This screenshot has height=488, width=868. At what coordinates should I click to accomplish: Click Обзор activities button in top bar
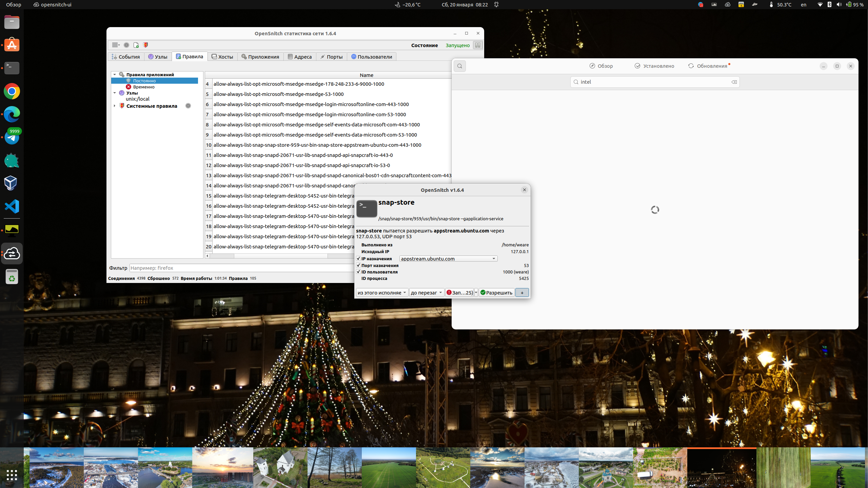[14, 5]
